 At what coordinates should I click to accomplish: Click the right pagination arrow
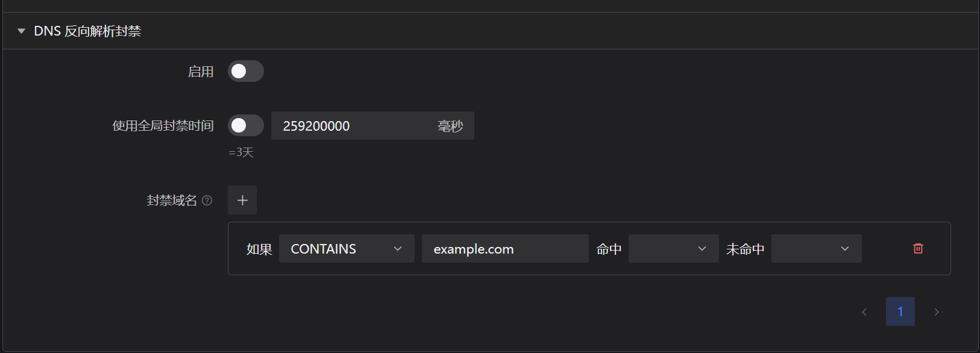point(937,311)
